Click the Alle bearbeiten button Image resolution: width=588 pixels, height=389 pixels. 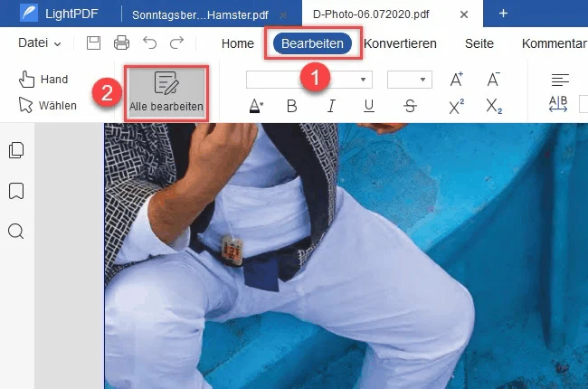tap(166, 93)
